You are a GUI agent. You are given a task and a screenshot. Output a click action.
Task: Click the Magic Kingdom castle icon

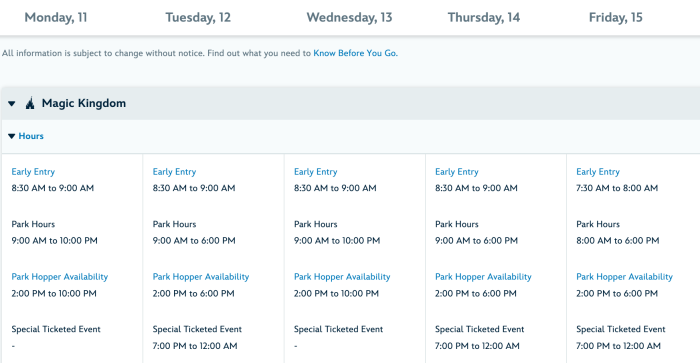pos(30,103)
